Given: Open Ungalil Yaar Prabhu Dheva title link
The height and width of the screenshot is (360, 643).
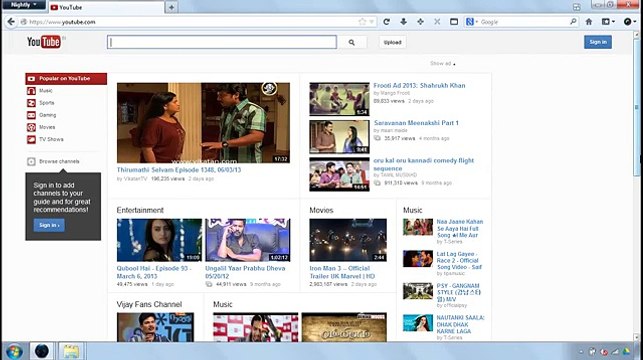Looking at the screenshot, I should click(x=245, y=272).
